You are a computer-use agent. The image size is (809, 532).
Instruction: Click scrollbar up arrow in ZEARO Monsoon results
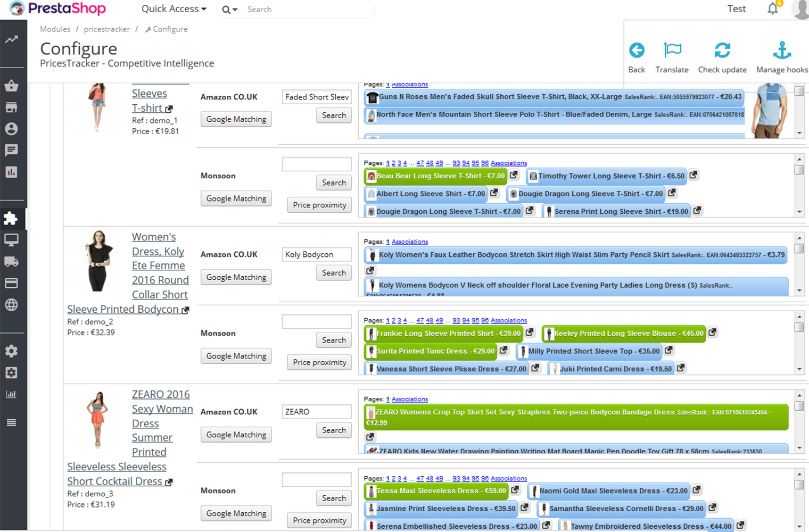click(x=799, y=474)
